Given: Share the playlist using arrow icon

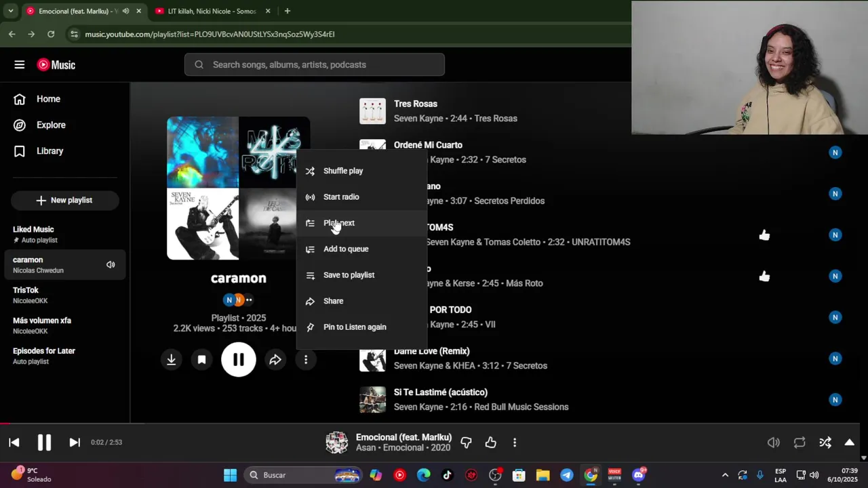Looking at the screenshot, I should pos(275,360).
